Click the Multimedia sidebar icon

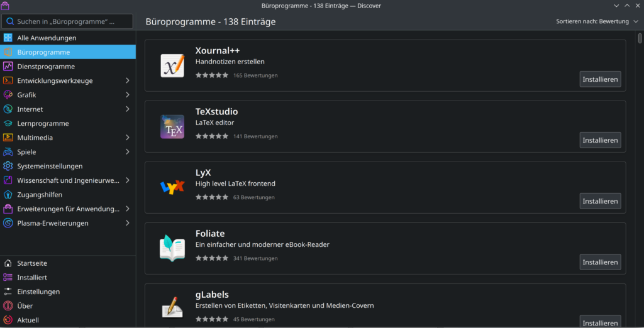pyautogui.click(x=8, y=138)
